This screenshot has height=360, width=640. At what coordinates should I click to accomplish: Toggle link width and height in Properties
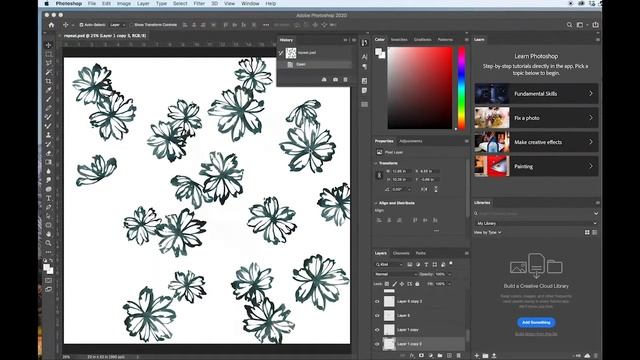pyautogui.click(x=379, y=175)
